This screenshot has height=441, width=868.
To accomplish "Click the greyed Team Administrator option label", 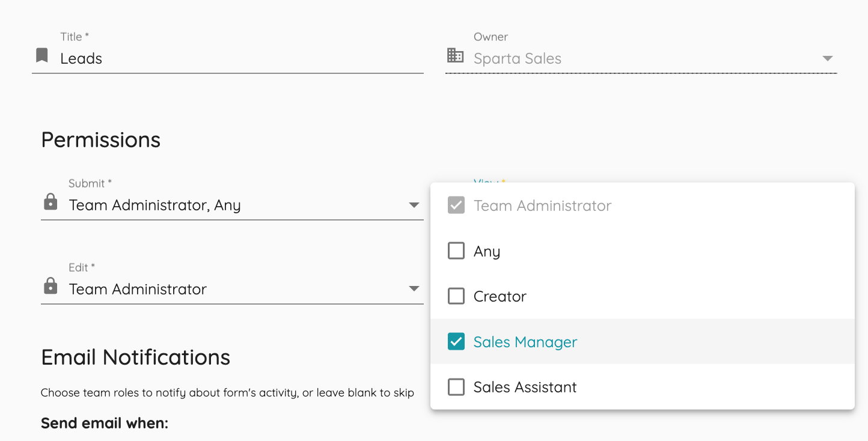I will 543,205.
